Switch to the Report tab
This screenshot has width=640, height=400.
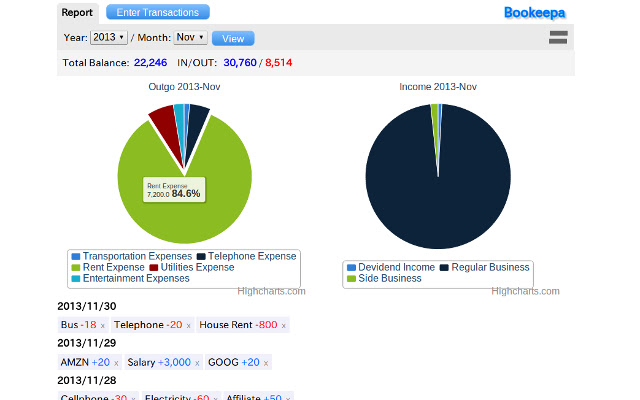pyautogui.click(x=77, y=13)
